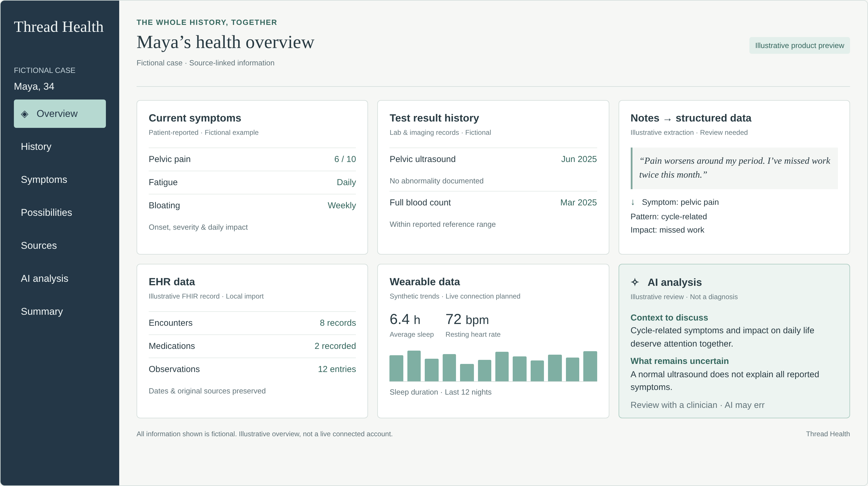Click the Mar 2025 blood count date

coord(578,203)
